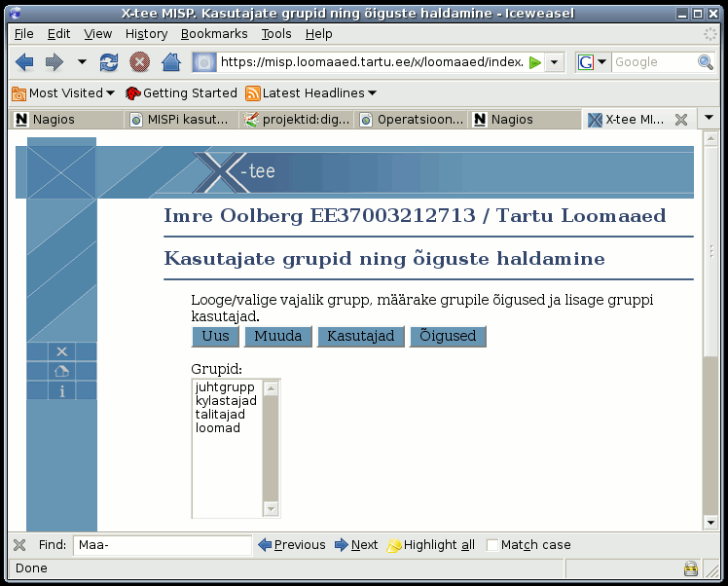Click the Õigused button
The image size is (728, 586).
448,336
